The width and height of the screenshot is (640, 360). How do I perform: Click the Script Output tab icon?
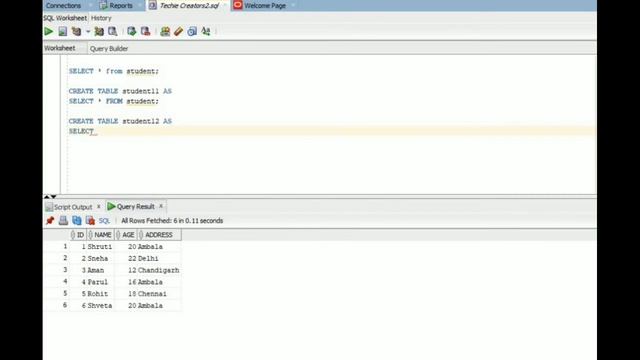click(49, 207)
